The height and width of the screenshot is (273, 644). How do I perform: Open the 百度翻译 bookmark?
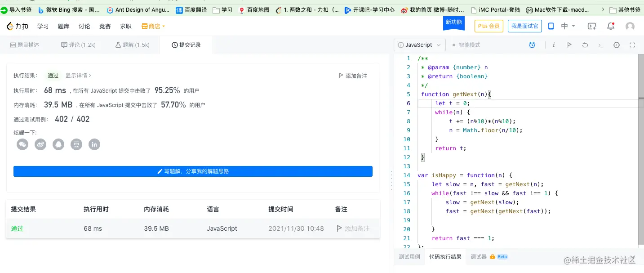pyautogui.click(x=191, y=9)
